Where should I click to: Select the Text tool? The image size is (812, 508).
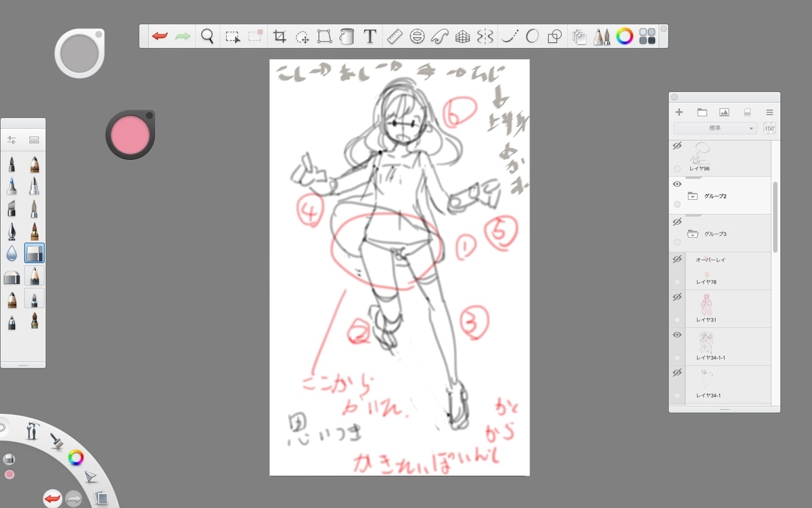click(369, 37)
